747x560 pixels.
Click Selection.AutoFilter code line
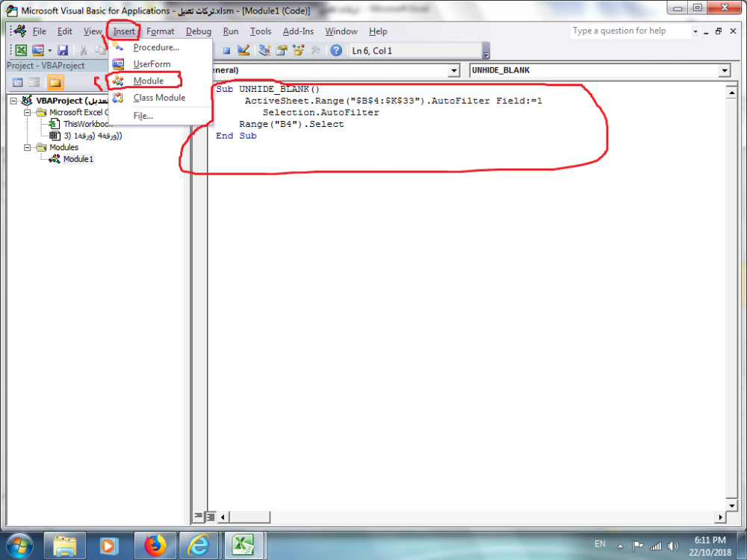pyautogui.click(x=320, y=113)
